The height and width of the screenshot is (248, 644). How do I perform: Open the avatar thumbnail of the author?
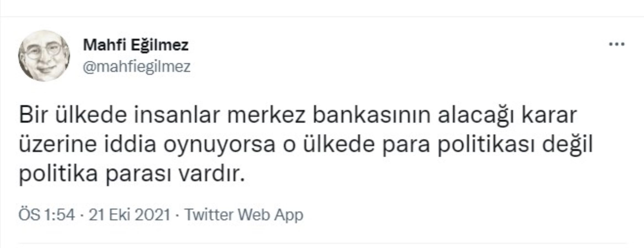click(x=45, y=55)
